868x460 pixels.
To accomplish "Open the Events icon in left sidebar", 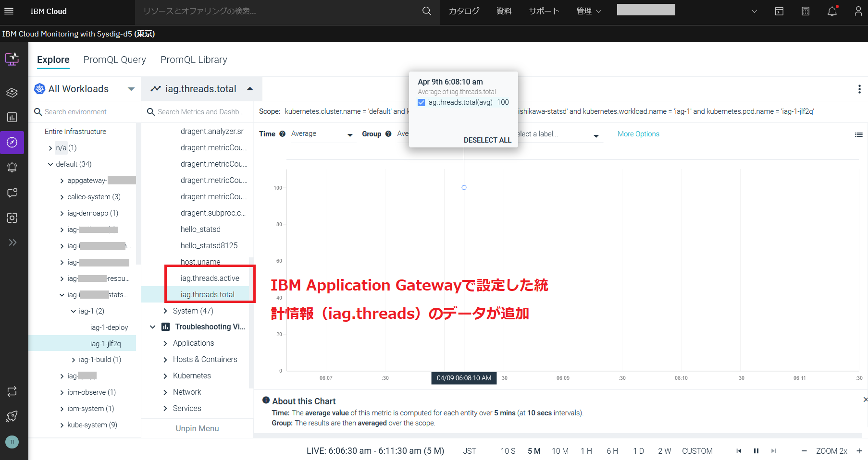I will pyautogui.click(x=12, y=193).
